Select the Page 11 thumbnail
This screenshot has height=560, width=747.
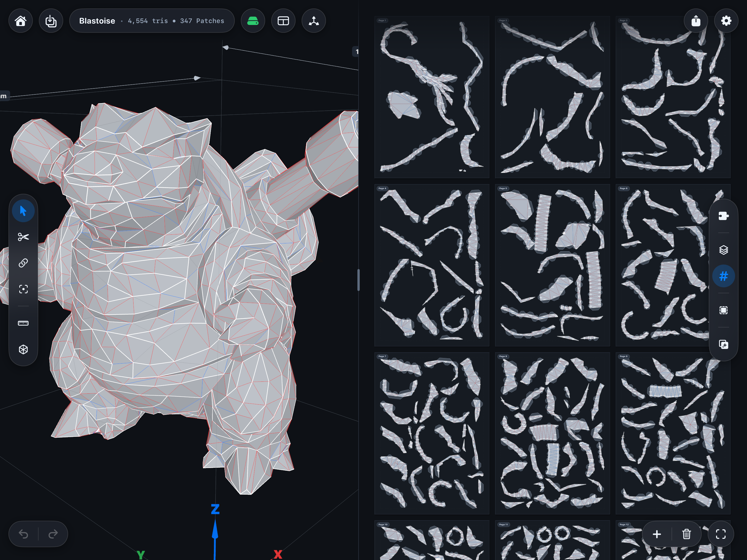click(552, 540)
